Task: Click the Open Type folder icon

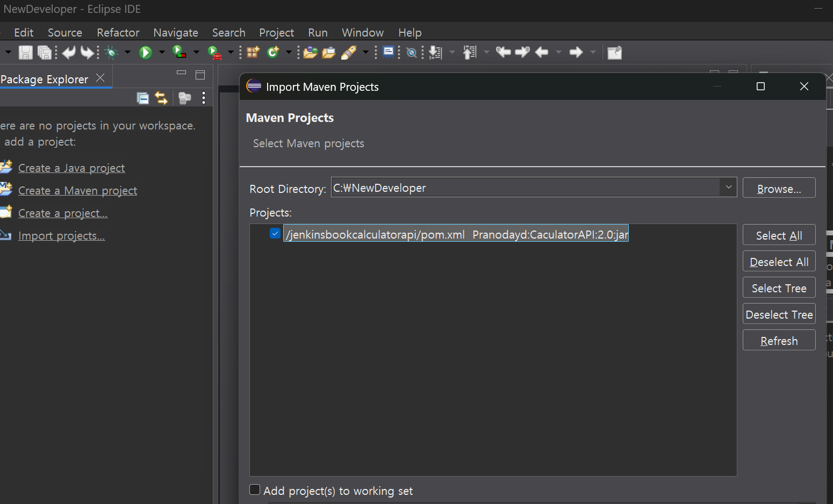Action: pos(310,52)
